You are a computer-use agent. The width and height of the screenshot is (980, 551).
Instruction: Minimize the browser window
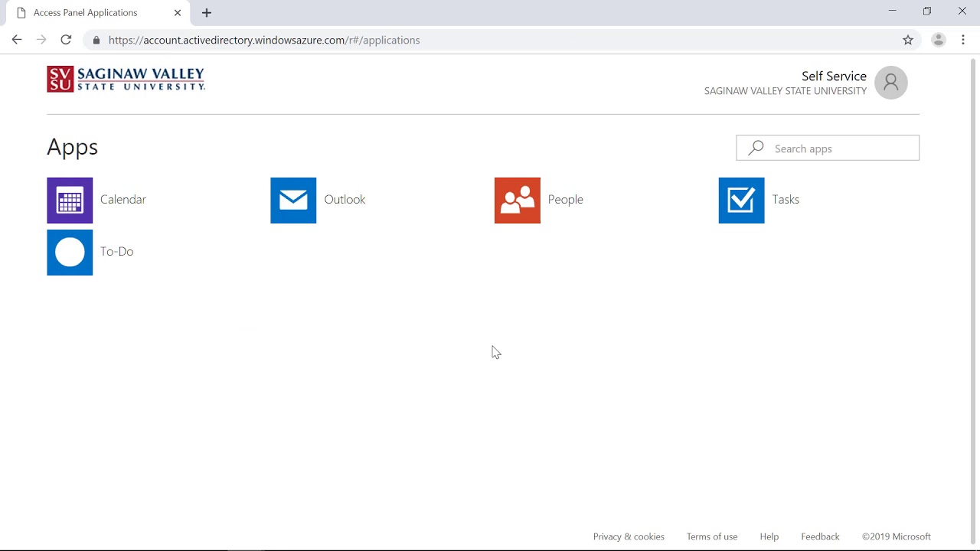coord(892,11)
